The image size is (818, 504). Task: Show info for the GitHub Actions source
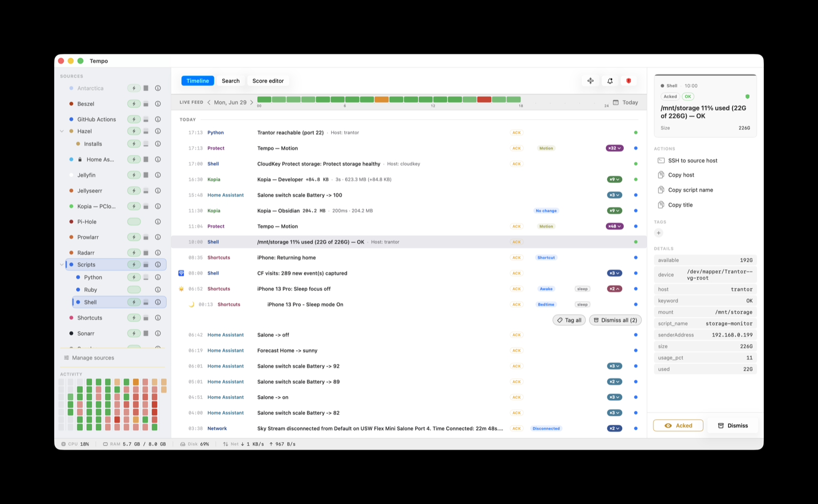coord(158,119)
